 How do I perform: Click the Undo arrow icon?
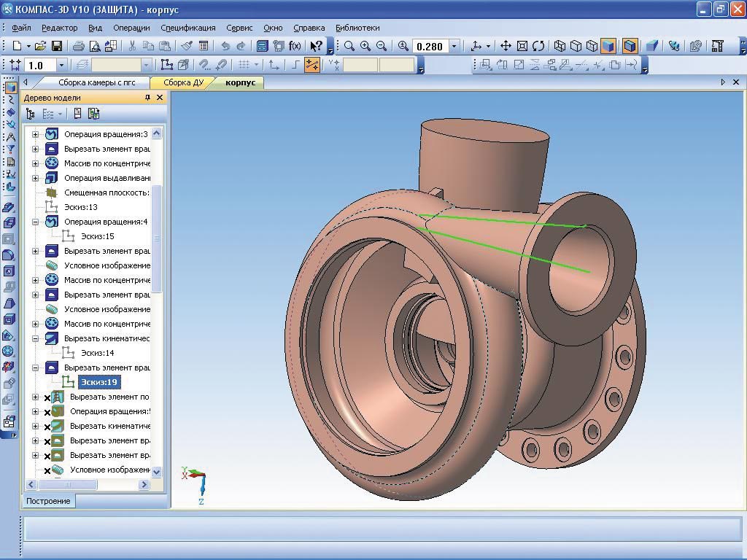coord(225,46)
